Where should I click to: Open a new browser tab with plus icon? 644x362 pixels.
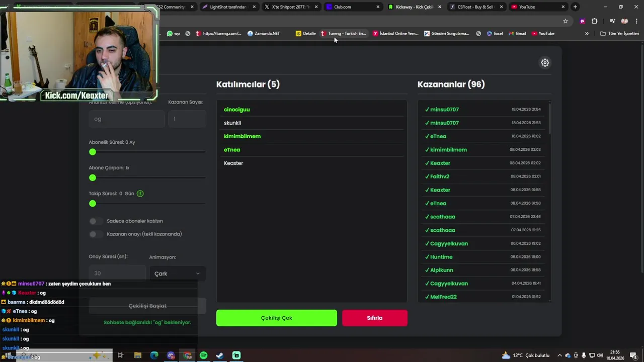point(575,7)
